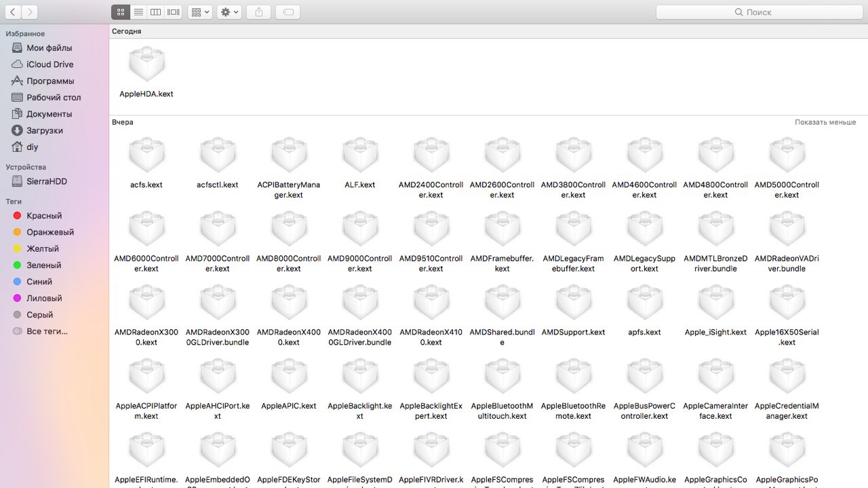Switch to column view mode

[x=156, y=12]
